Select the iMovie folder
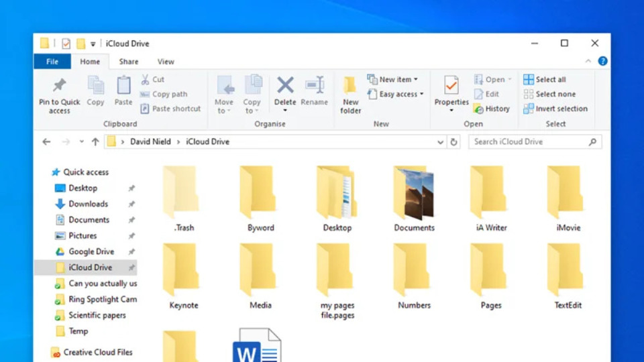The image size is (644, 362). click(x=568, y=198)
